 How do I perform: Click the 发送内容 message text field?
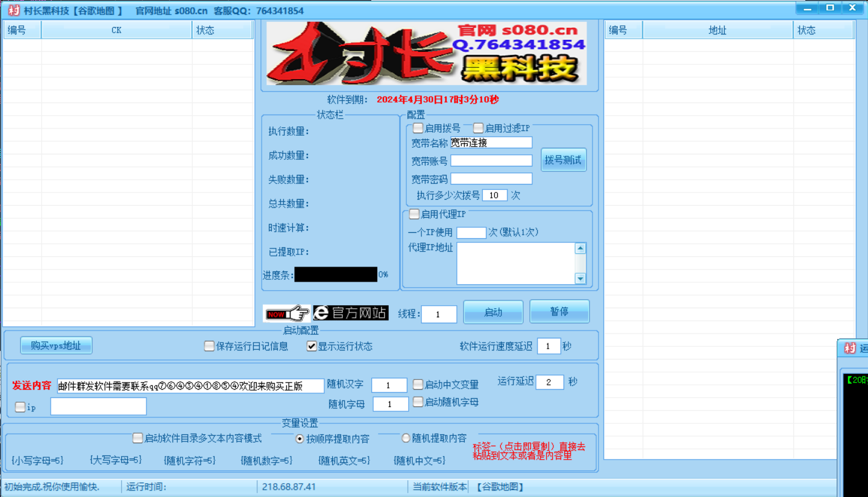190,386
